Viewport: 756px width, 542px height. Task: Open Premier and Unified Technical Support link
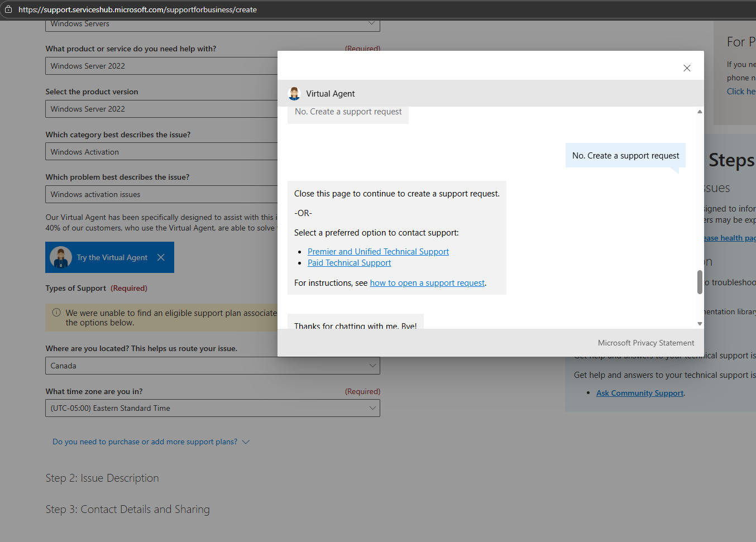click(x=378, y=252)
